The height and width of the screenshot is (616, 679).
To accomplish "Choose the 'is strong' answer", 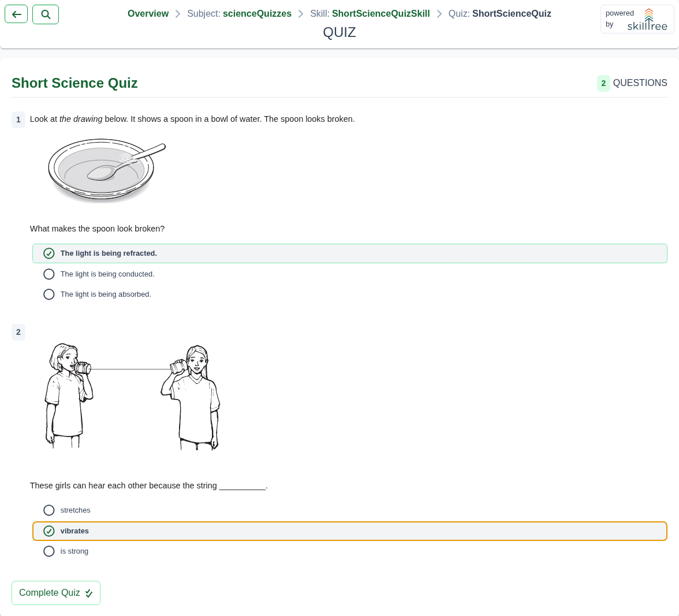I will pos(350,551).
